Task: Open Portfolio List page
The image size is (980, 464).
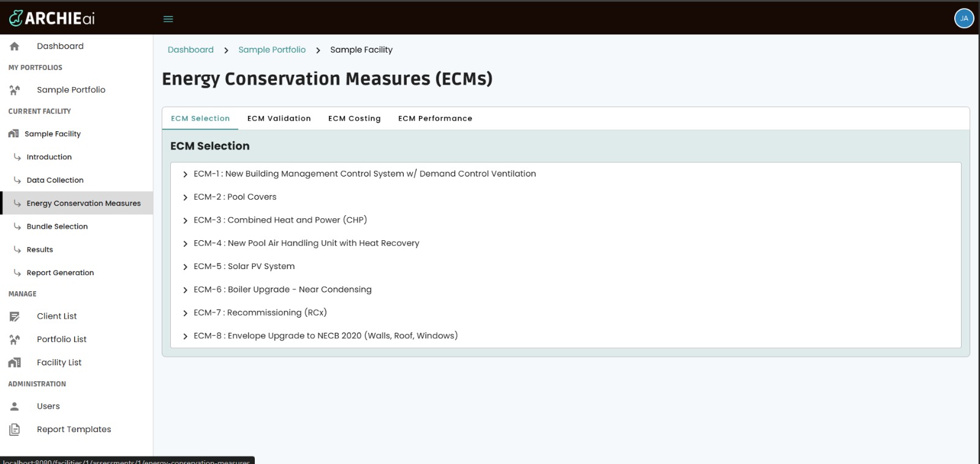Action: tap(62, 339)
